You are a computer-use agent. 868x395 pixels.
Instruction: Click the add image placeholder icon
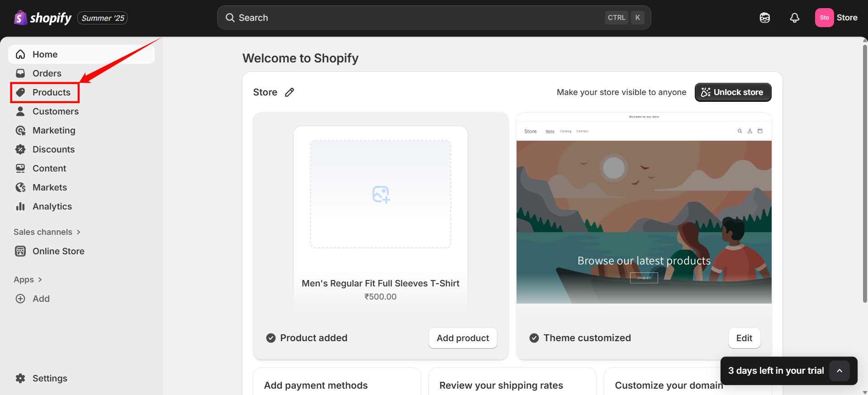[x=381, y=195]
